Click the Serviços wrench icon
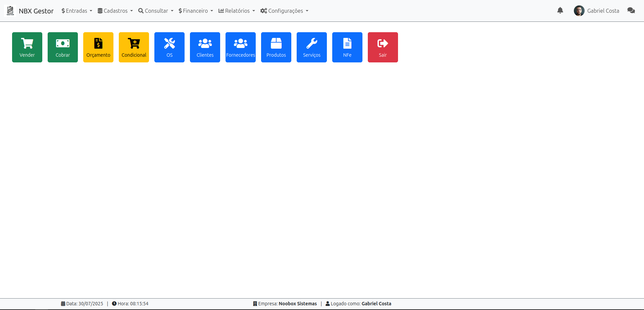644x310 pixels. 311,47
